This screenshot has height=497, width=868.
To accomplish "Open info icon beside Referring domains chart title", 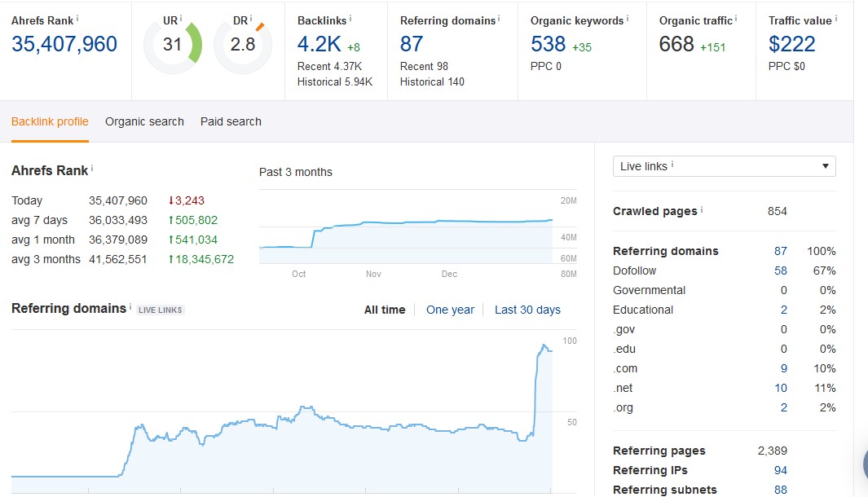I will click(x=130, y=306).
